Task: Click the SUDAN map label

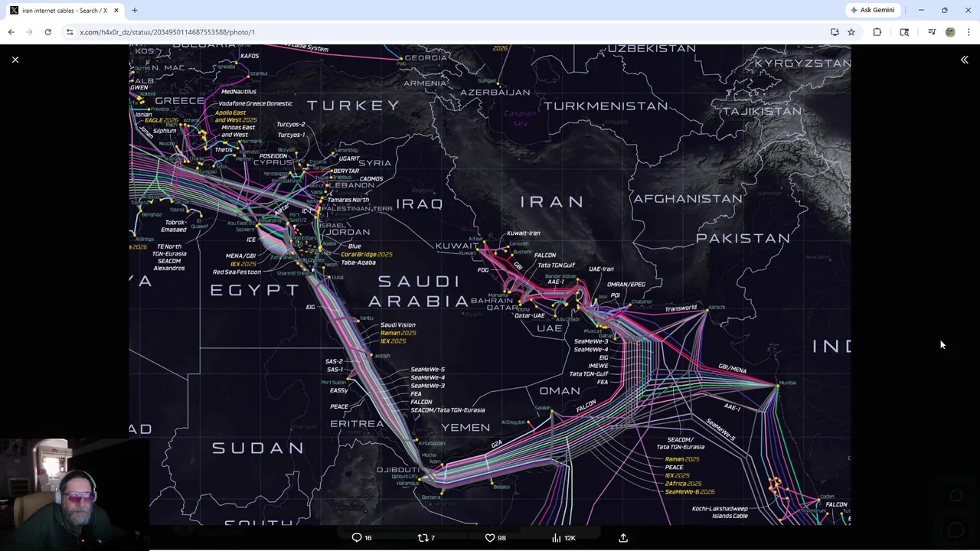Action: pos(258,448)
